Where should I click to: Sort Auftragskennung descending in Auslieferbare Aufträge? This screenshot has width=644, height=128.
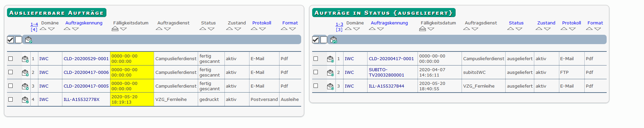pos(75,29)
